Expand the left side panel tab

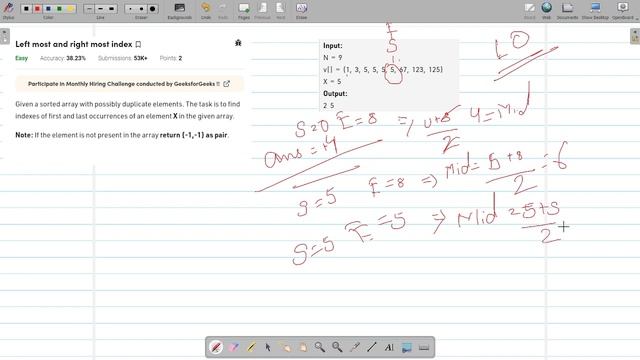[x=4, y=37]
